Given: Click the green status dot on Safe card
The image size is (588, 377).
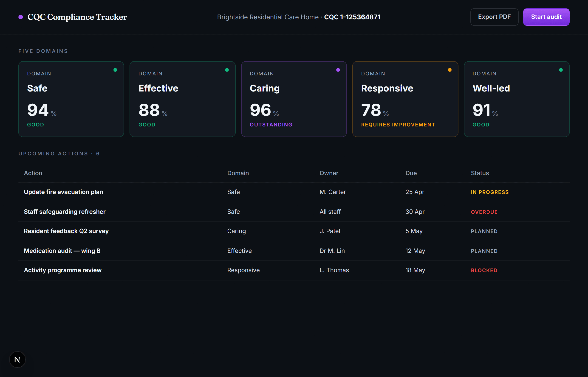Looking at the screenshot, I should pyautogui.click(x=115, y=70).
